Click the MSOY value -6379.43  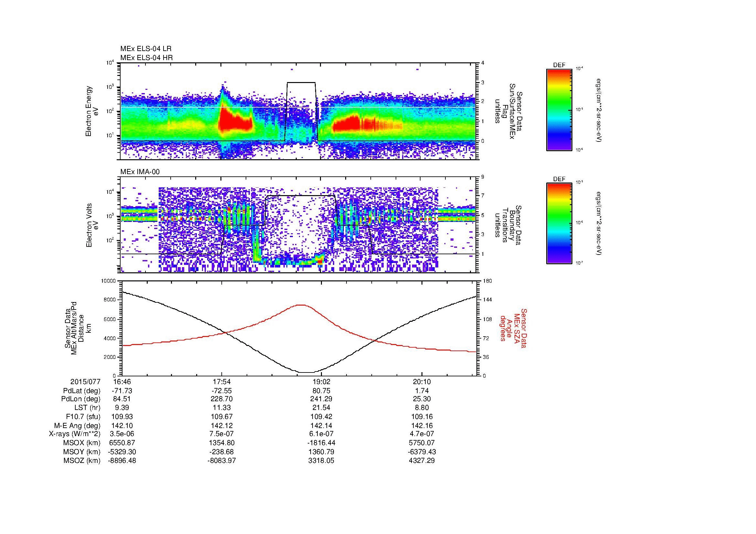coord(422,452)
